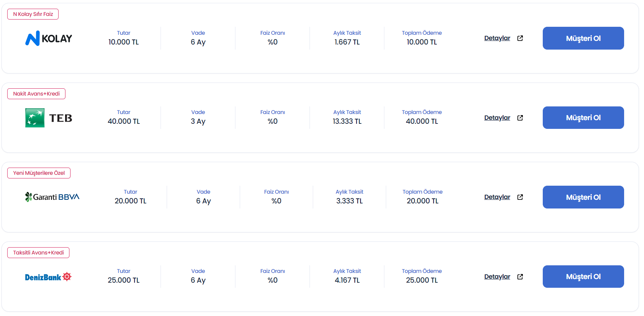Click the TEB bank logo

pyautogui.click(x=48, y=118)
